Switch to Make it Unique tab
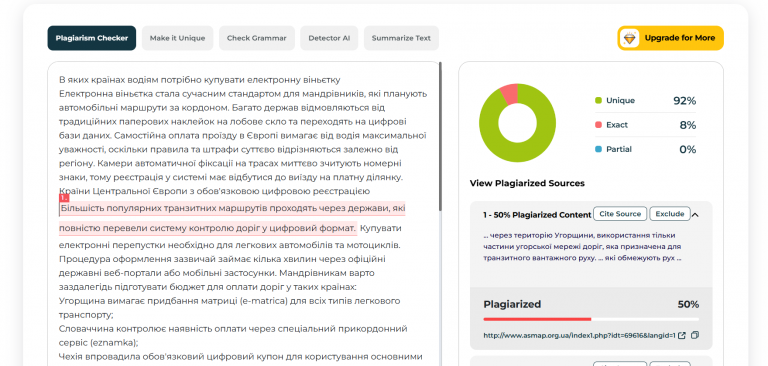 177,38
